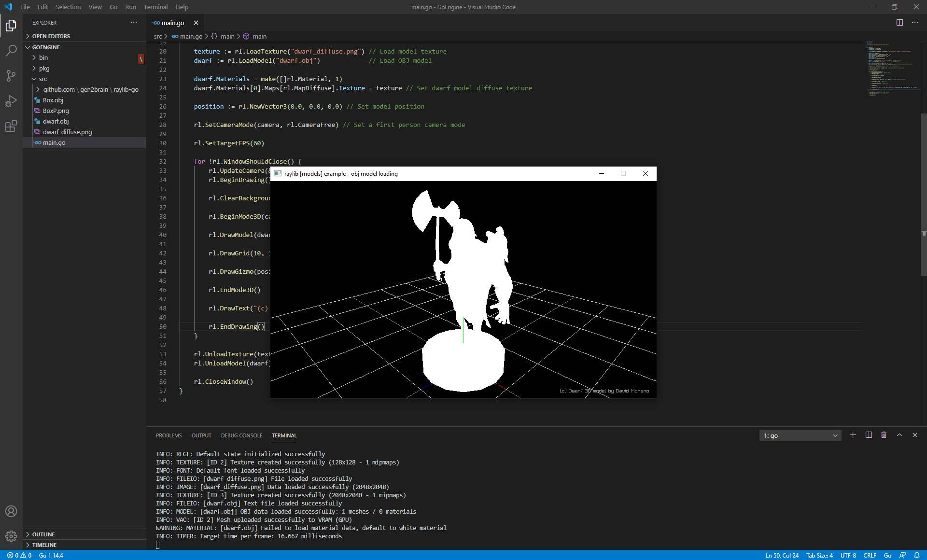Change line ending via CRLF status item
Screen dimensions: 927x560
(x=870, y=555)
